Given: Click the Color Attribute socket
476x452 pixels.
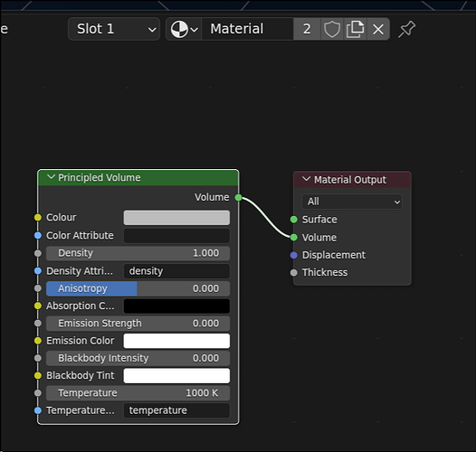Looking at the screenshot, I should 38,235.
